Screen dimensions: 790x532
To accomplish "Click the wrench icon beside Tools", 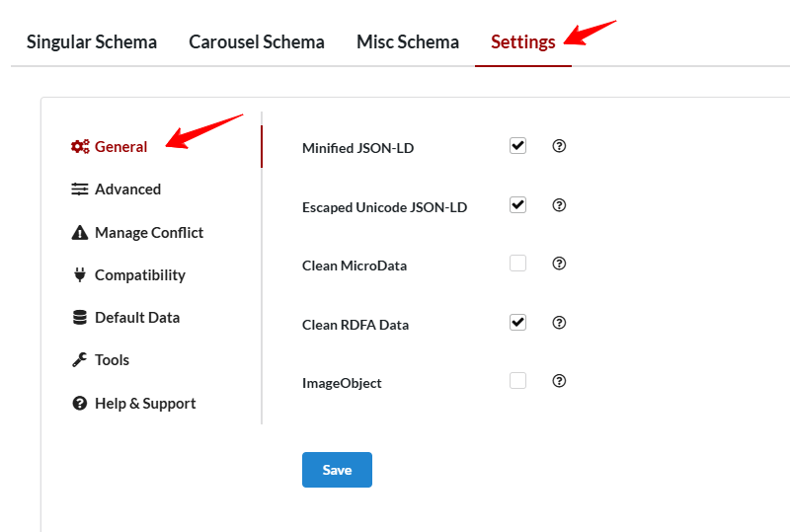I will [80, 359].
